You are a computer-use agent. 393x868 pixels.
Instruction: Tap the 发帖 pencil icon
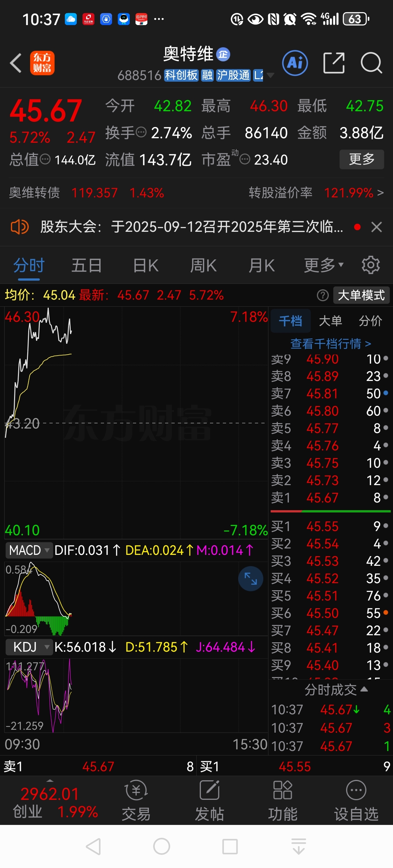point(209,790)
